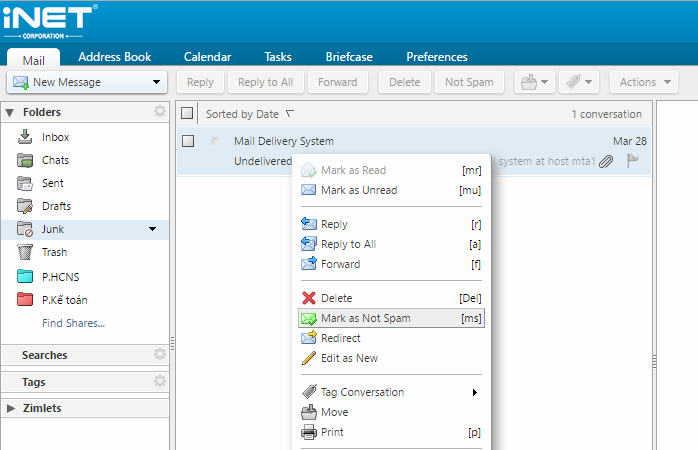Toggle the select-all checkbox in list header
Viewport: 698px width, 450px height.
click(187, 114)
